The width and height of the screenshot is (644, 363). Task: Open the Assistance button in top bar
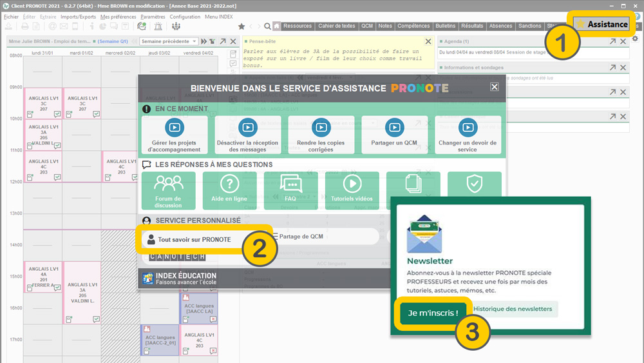[x=602, y=24]
